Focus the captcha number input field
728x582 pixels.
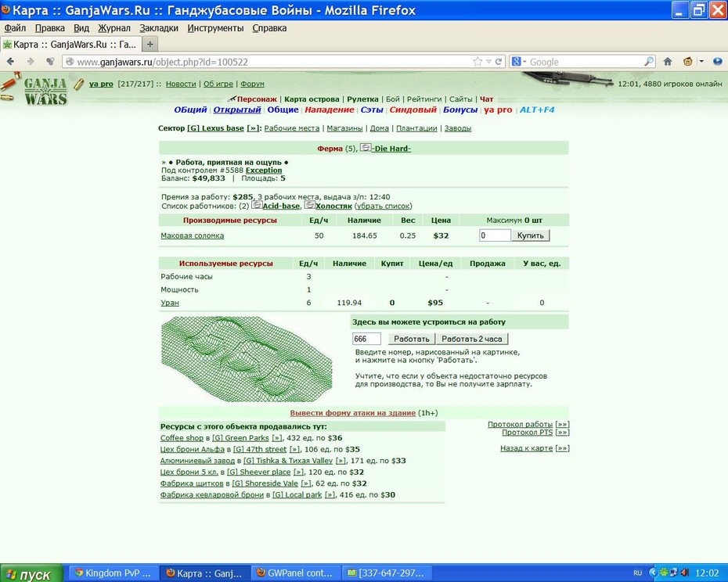366,339
